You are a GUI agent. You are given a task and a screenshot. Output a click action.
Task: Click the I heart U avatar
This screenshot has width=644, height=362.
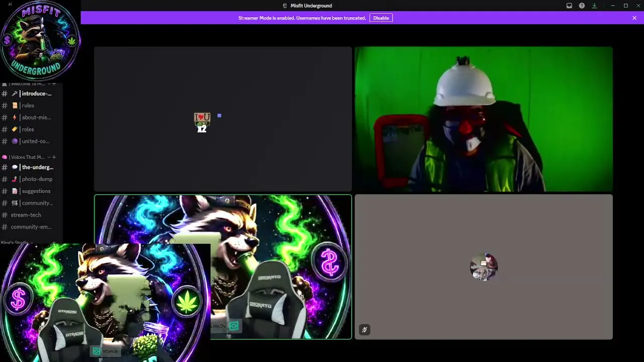(202, 123)
